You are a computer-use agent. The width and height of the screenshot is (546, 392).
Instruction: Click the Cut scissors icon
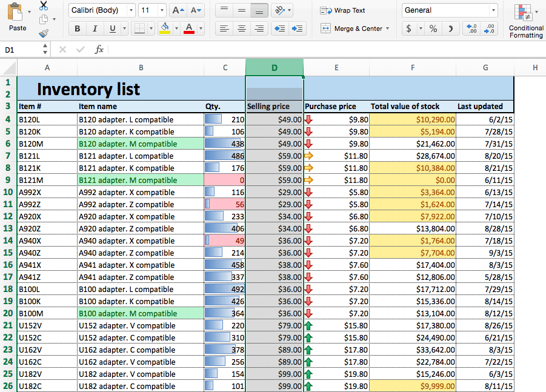coord(44,6)
